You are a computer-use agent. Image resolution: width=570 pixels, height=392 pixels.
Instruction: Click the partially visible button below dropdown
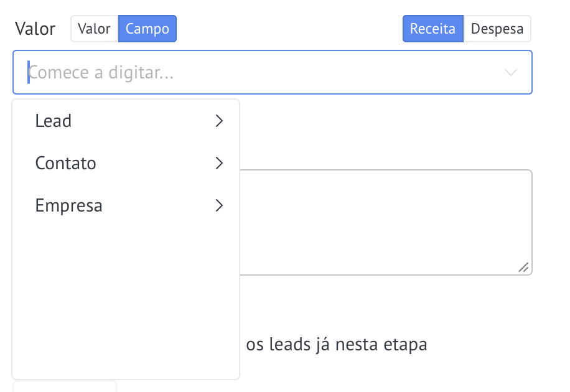pyautogui.click(x=65, y=386)
